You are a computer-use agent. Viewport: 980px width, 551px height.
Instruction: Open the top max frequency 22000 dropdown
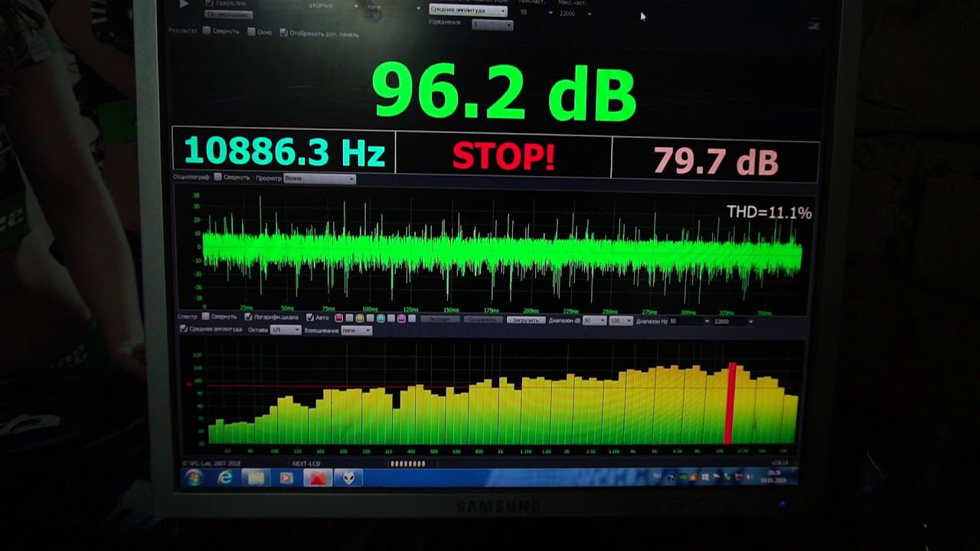[576, 13]
